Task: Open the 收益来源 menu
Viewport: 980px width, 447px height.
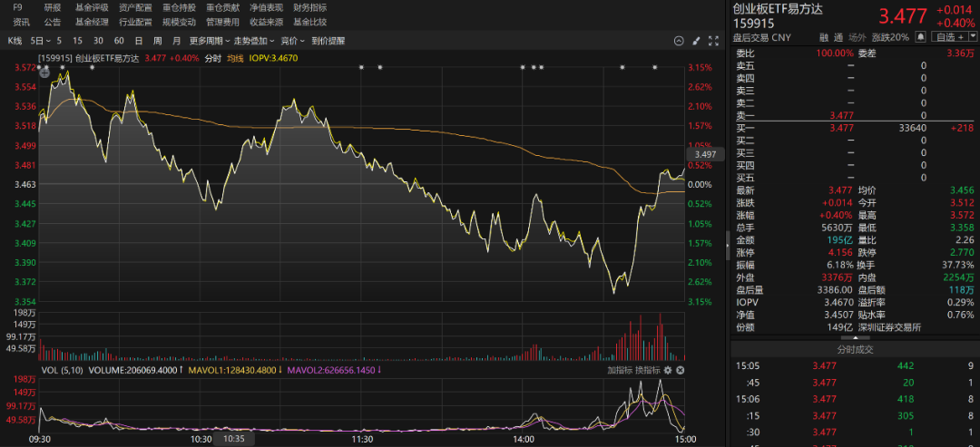Action: 266,23
